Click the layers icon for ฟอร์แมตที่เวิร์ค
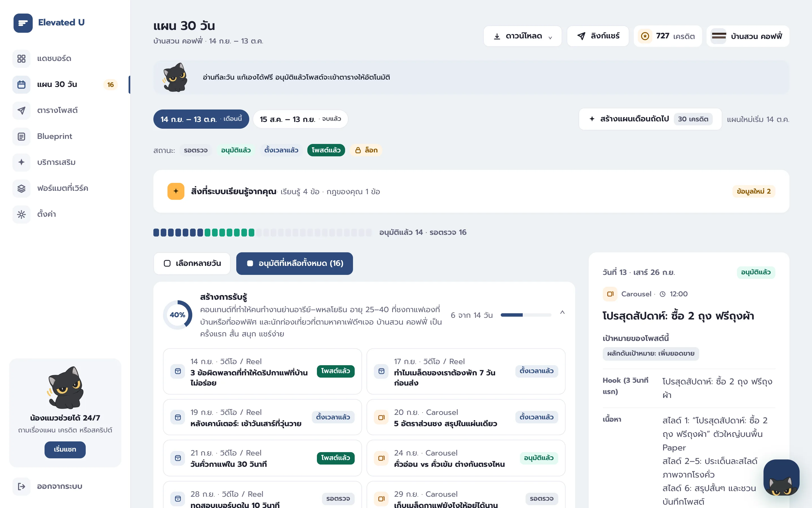This screenshot has width=812, height=508. click(x=21, y=188)
